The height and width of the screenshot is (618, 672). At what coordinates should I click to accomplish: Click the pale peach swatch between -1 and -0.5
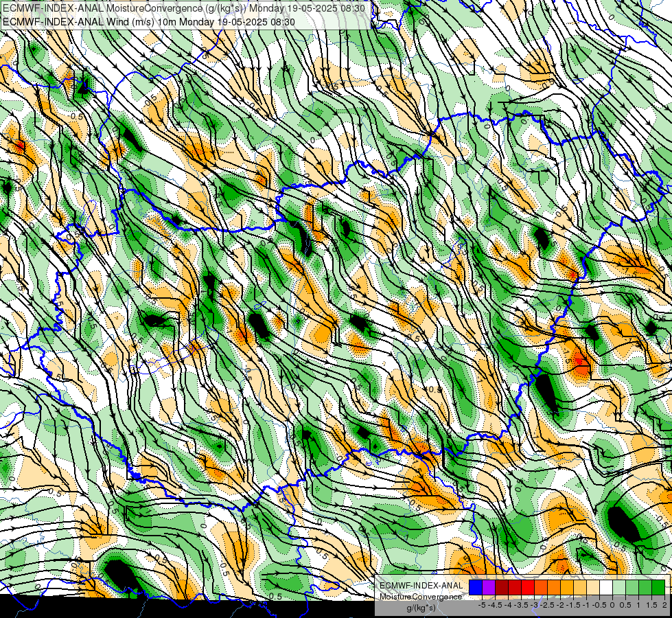point(593,587)
